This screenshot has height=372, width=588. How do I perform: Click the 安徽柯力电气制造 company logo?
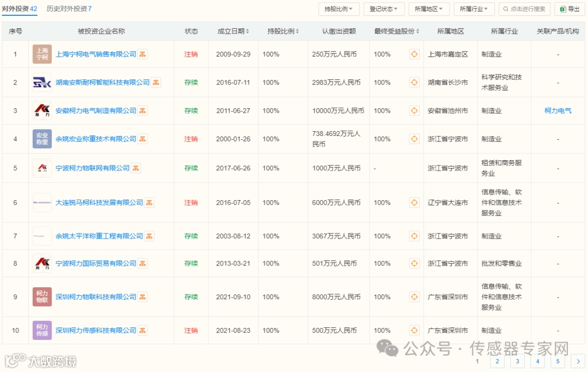coord(42,111)
